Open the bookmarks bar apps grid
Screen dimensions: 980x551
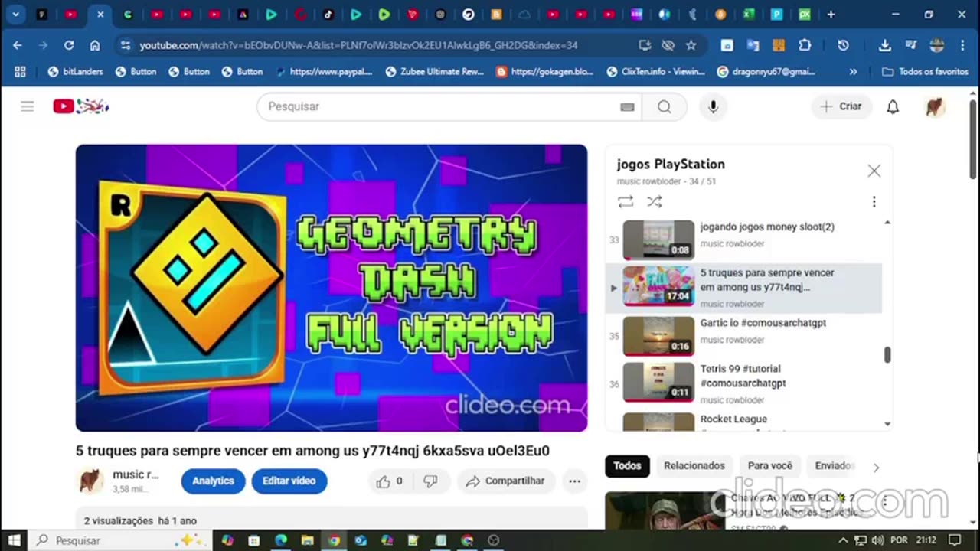tap(20, 71)
